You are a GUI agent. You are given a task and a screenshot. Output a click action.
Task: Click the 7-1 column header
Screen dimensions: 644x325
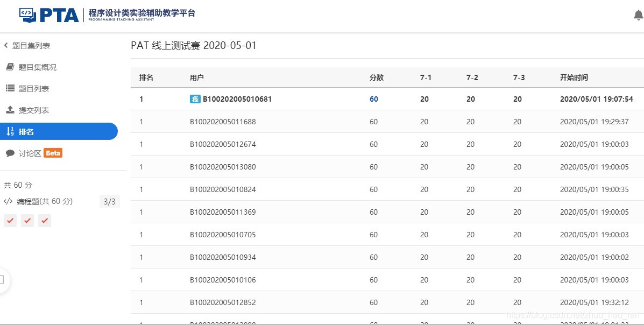pos(426,77)
